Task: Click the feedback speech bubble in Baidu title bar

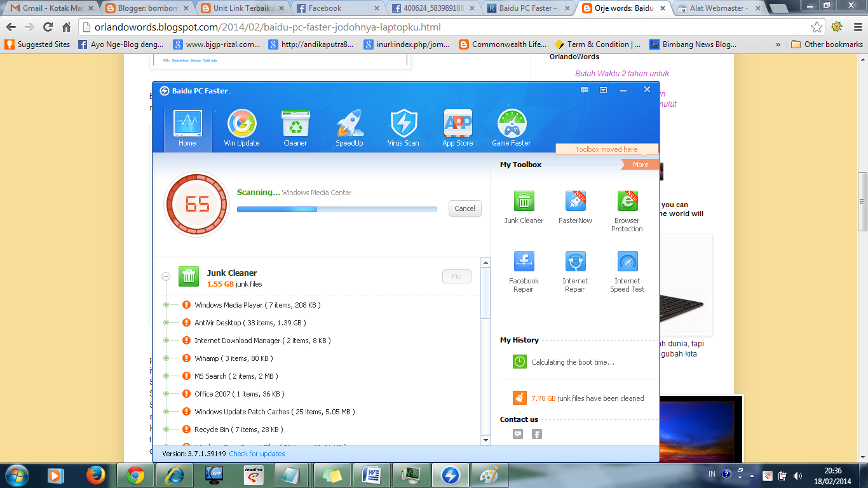Action: 585,90
